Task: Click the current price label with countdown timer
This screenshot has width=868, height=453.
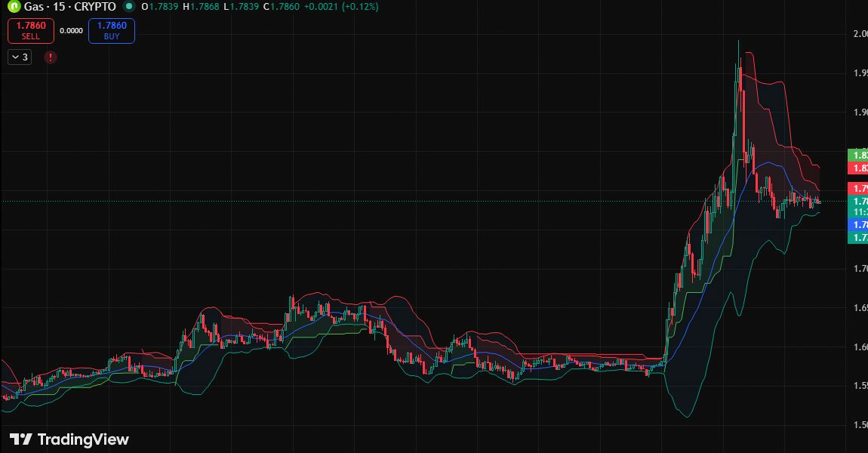Action: pos(858,207)
